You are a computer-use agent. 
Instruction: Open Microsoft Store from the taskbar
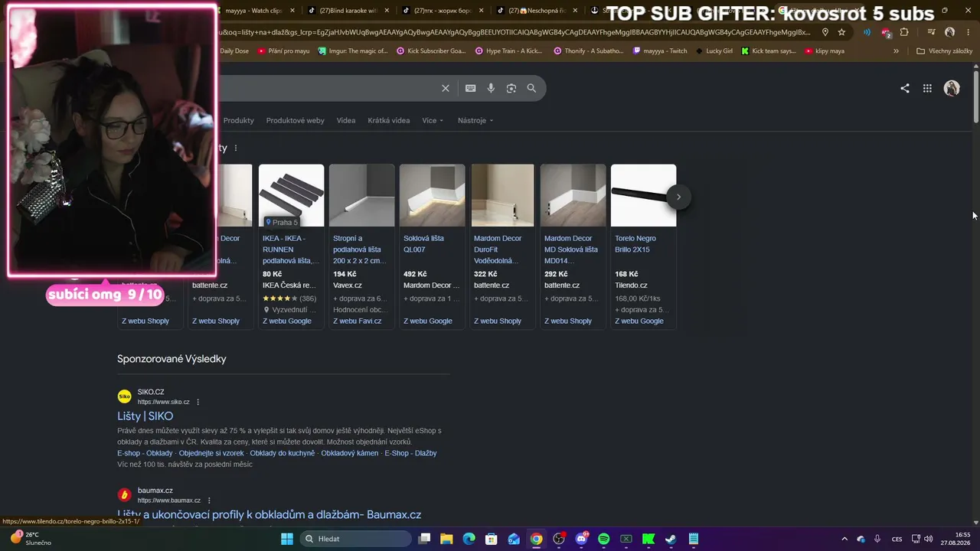point(492,539)
